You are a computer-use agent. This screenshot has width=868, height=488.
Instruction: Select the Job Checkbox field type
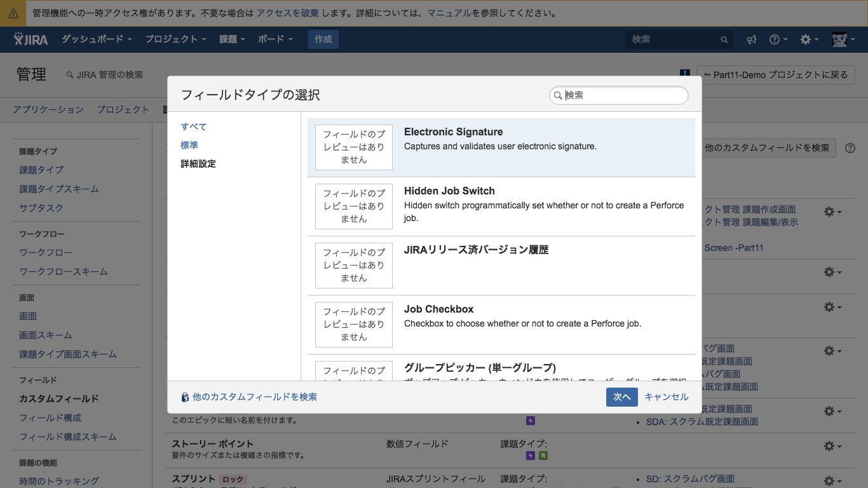click(x=501, y=325)
